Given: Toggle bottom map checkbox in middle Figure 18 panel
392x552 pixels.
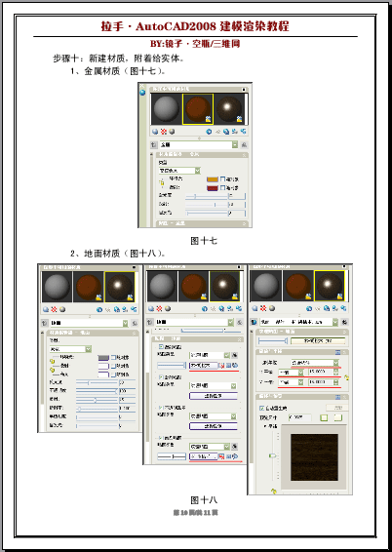Looking at the screenshot, I should pos(161,438).
